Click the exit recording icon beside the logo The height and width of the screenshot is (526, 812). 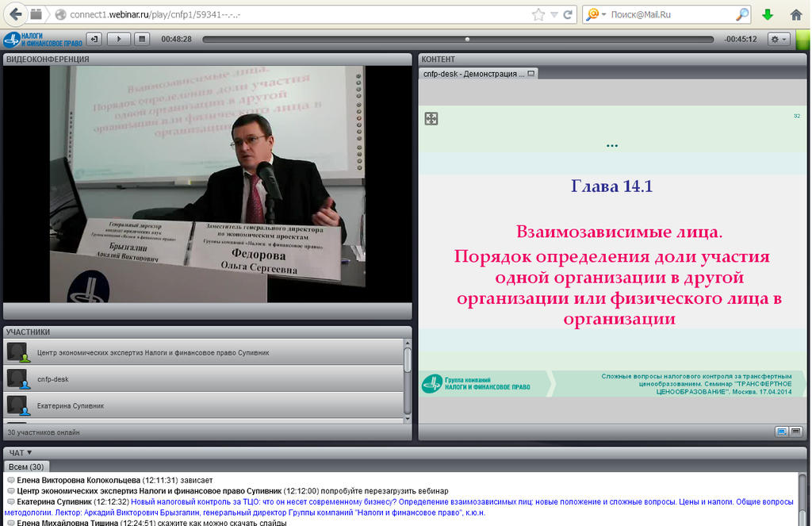[94, 38]
